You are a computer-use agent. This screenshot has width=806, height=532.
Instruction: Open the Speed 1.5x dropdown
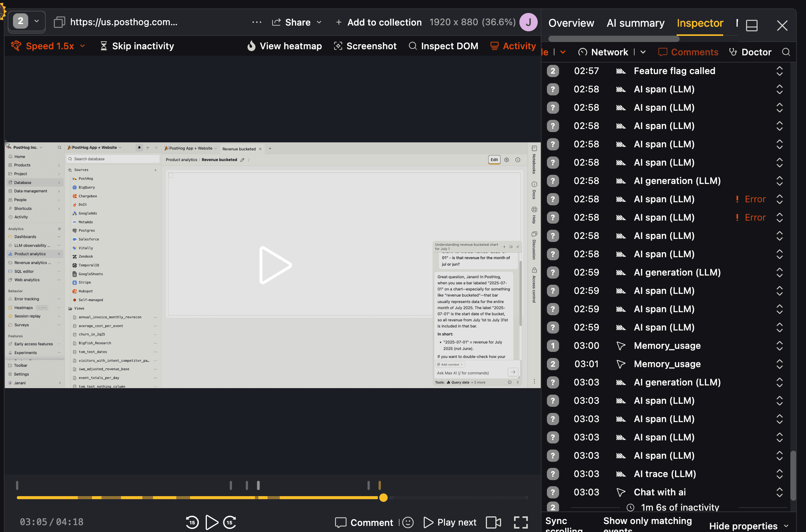coord(48,46)
